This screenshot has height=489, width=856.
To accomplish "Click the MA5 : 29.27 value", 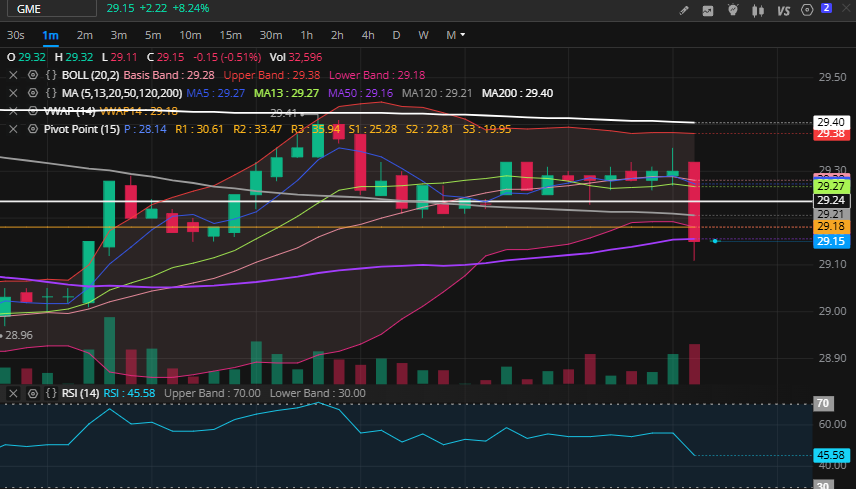I will click(216, 93).
